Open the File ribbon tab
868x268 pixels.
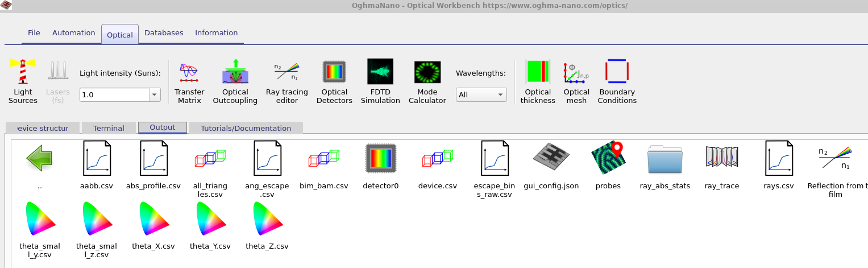pyautogui.click(x=34, y=33)
